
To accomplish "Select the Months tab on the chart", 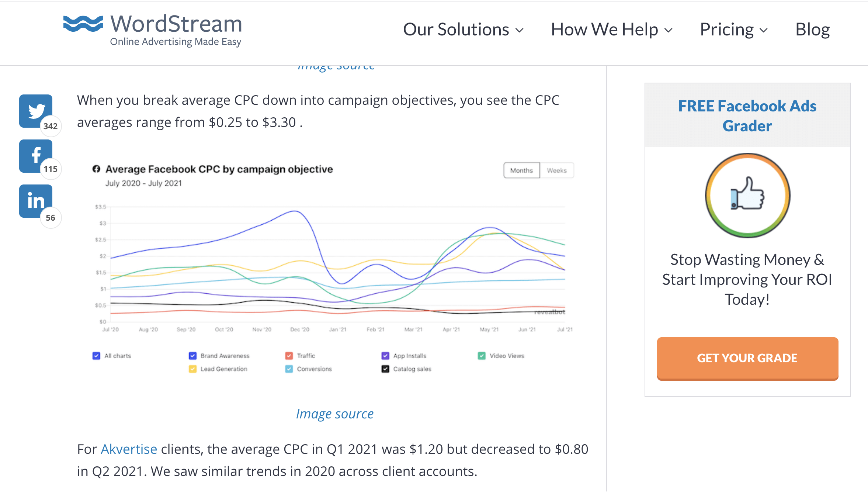I will pyautogui.click(x=521, y=170).
